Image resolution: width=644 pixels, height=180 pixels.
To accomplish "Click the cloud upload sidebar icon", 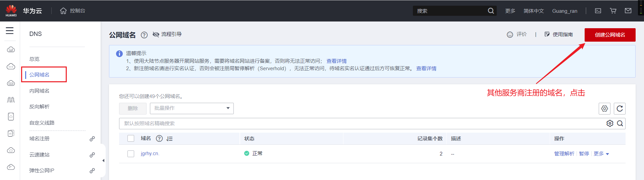I will tap(11, 150).
